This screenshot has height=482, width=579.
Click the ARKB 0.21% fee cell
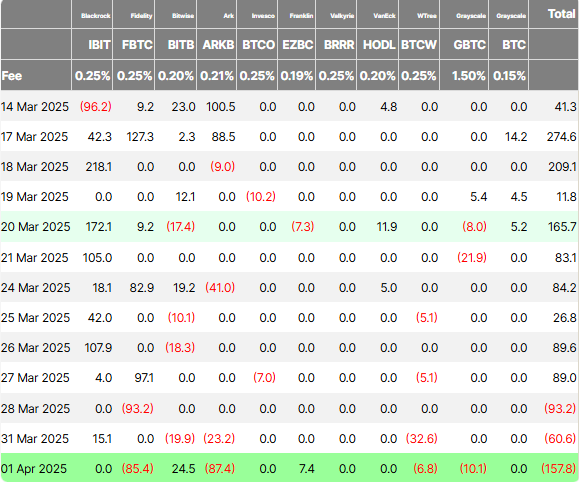pyautogui.click(x=217, y=76)
